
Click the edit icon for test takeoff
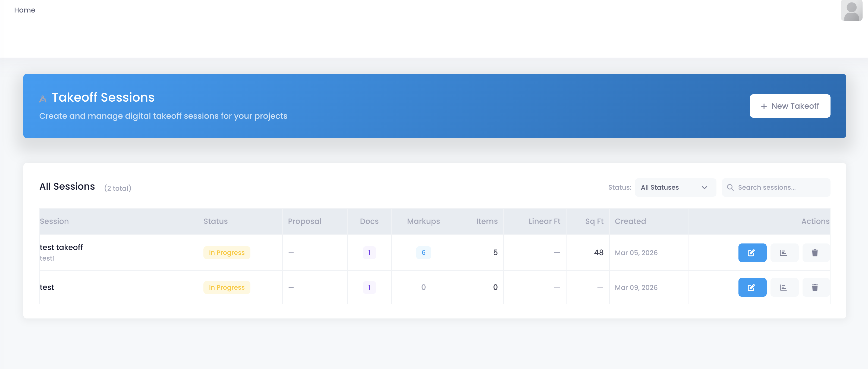(x=752, y=253)
